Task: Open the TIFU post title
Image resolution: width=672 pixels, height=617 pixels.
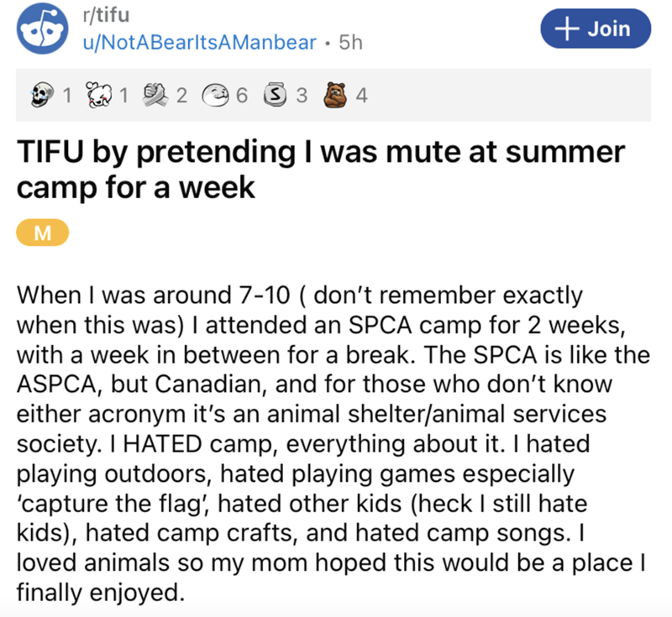Action: tap(319, 169)
